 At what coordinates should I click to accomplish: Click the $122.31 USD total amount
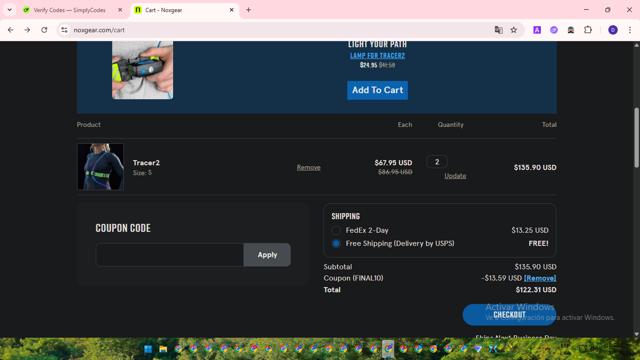[536, 290]
